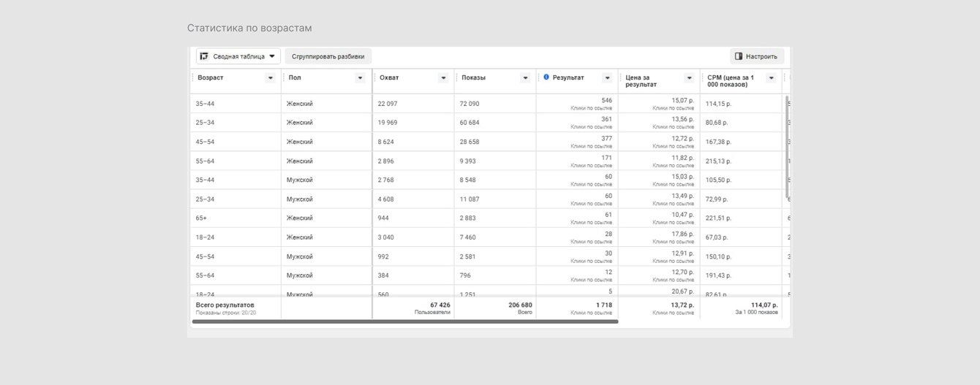
Task: Click the Цена за результат header text
Action: tap(641, 81)
